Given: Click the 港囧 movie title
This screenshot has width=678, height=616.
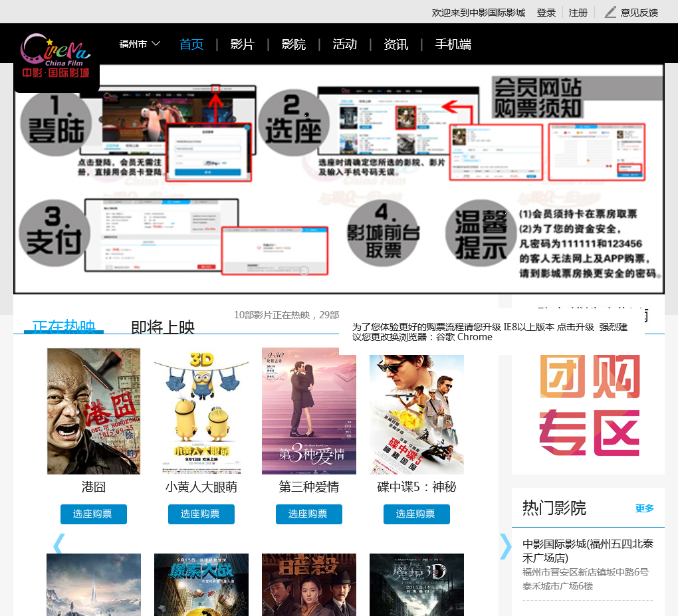Looking at the screenshot, I should 94,486.
